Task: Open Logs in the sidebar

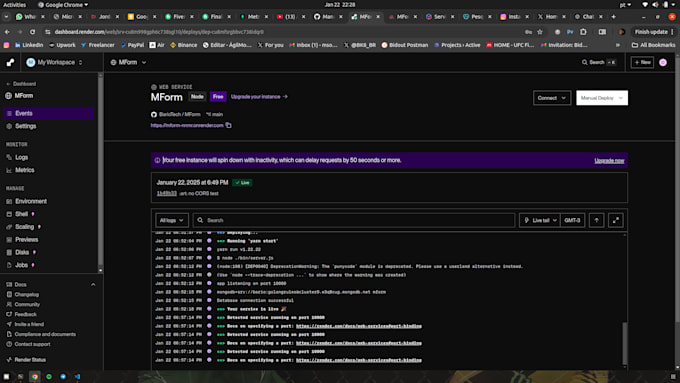Action: [x=21, y=157]
